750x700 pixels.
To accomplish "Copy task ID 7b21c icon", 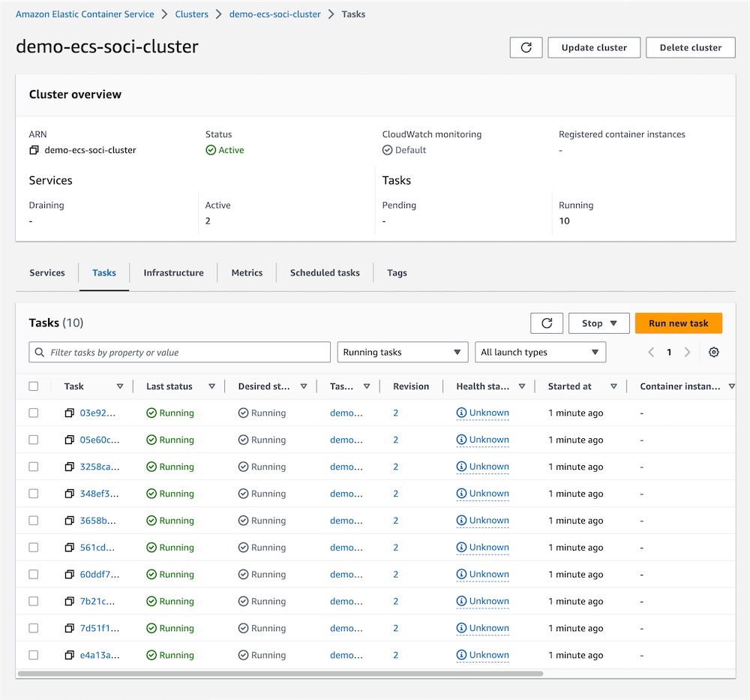I will pyautogui.click(x=70, y=601).
